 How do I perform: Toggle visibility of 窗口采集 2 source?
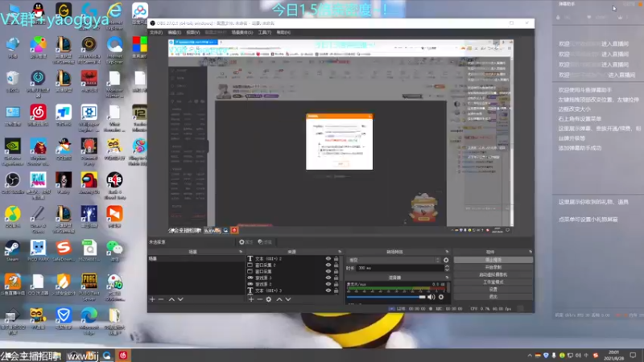click(328, 265)
